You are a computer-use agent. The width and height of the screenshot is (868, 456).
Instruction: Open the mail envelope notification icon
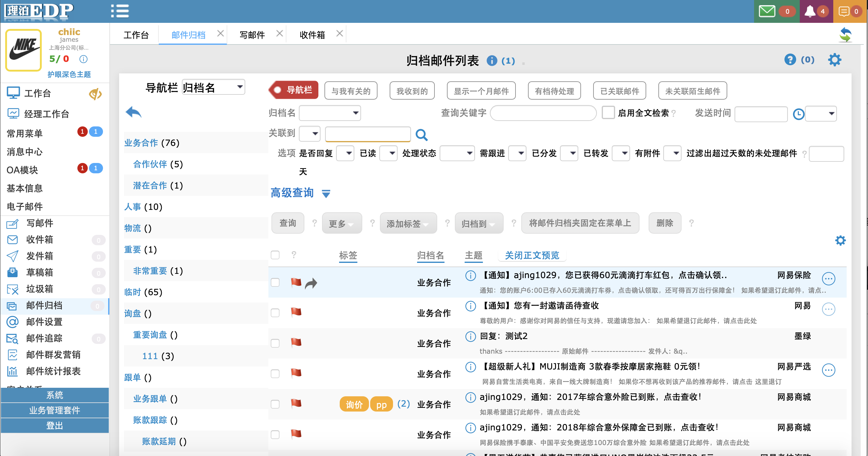point(767,11)
